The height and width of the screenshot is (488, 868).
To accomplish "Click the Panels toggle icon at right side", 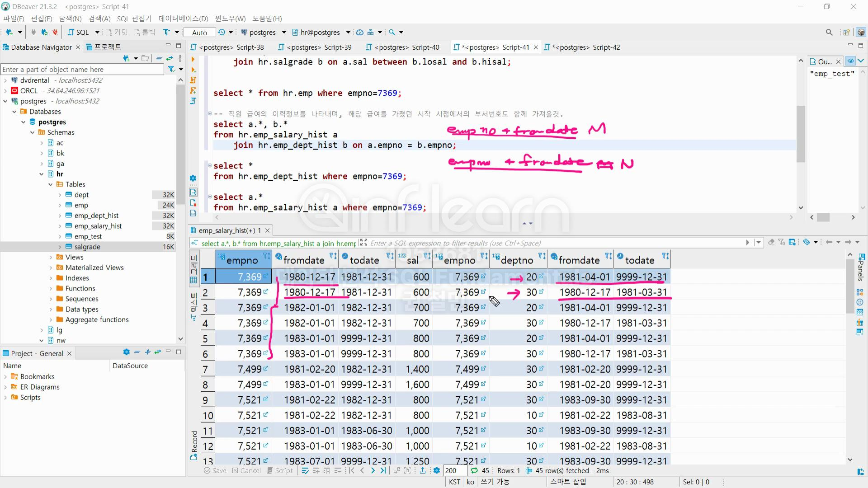I will pyautogui.click(x=860, y=266).
